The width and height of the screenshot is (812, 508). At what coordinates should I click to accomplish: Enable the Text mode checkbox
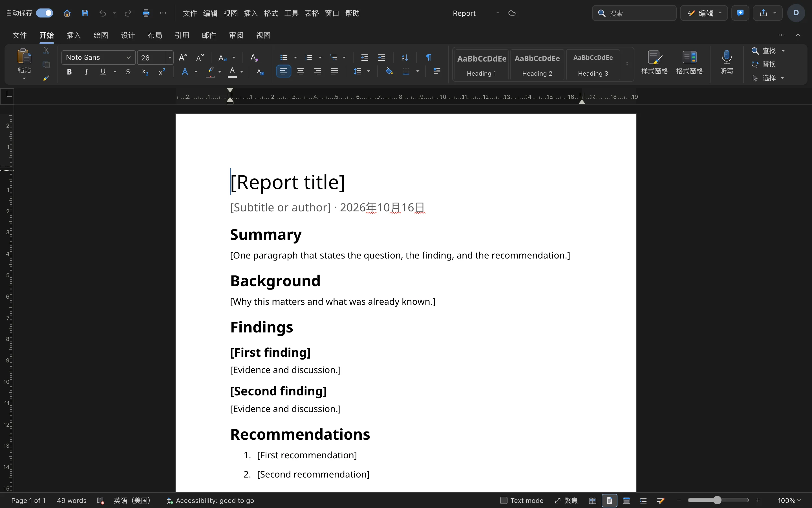coord(503,500)
